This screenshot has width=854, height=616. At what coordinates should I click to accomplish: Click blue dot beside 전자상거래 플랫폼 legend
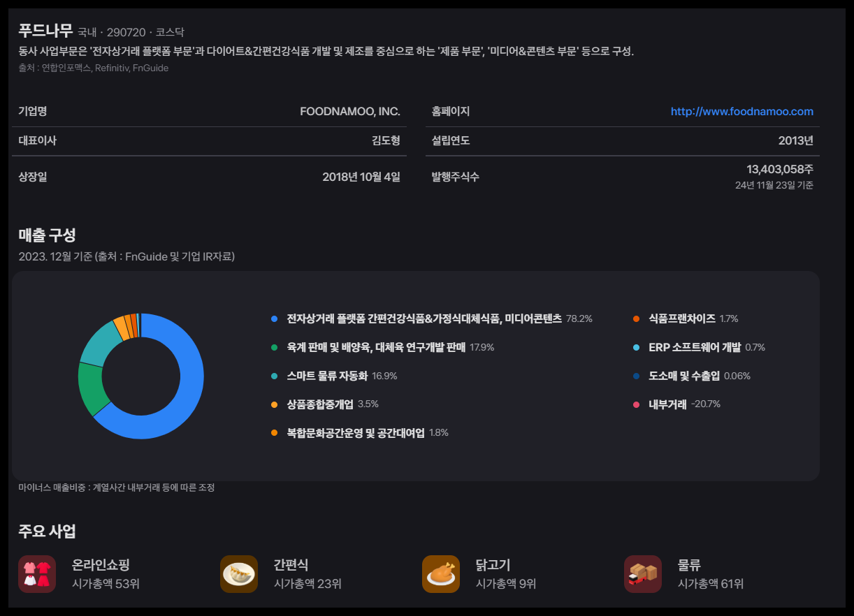(x=273, y=318)
